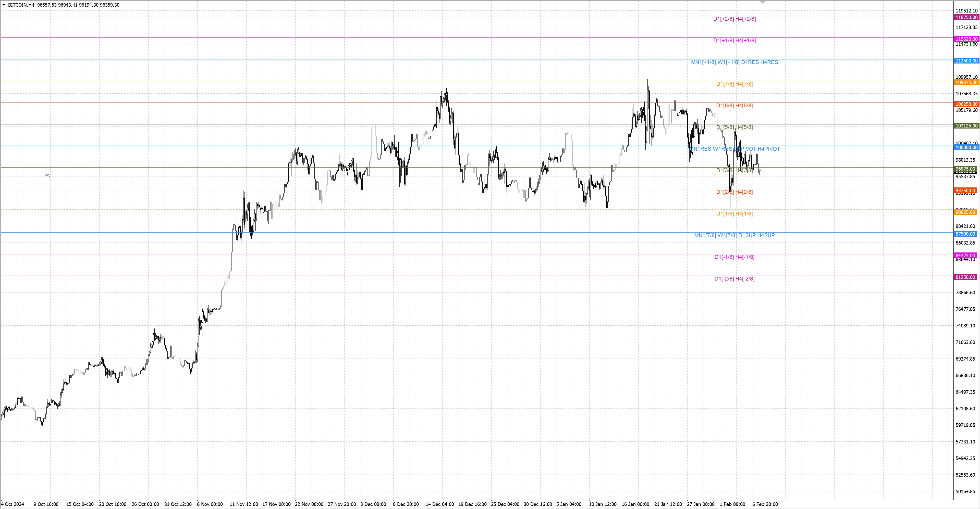Click the 16 Jan 00:00 time axis label
This screenshot has height=509, width=980.
635,504
